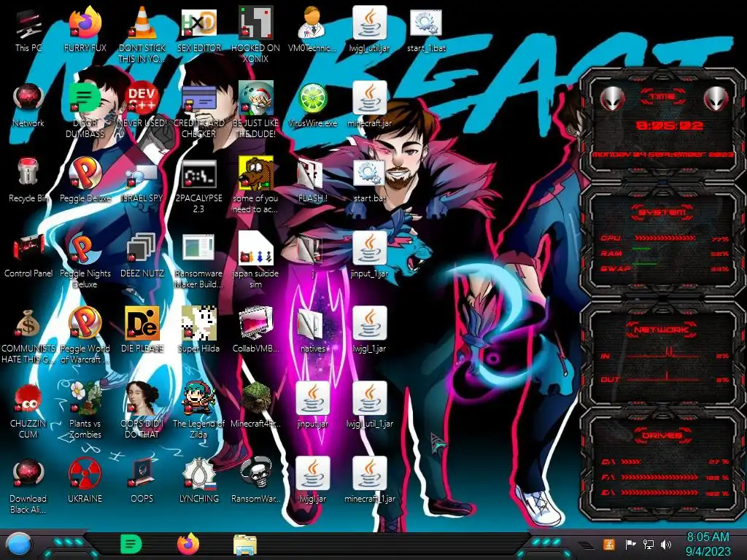Launch Peggle Deluxe
Screen dimensions: 747x560
point(85,180)
